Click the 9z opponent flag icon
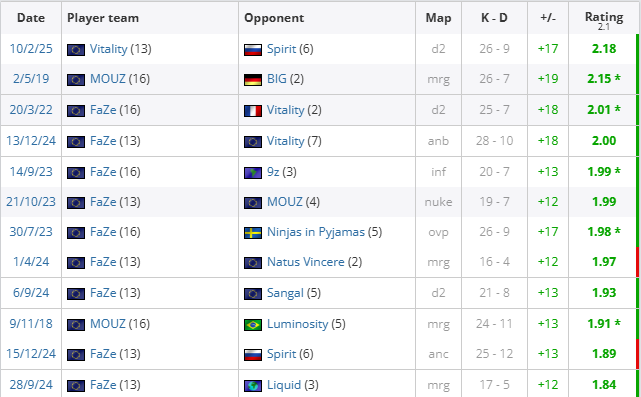641x397 pixels. [253, 173]
